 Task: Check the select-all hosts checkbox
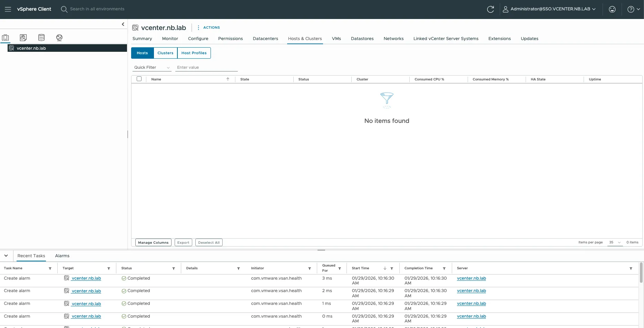click(139, 79)
